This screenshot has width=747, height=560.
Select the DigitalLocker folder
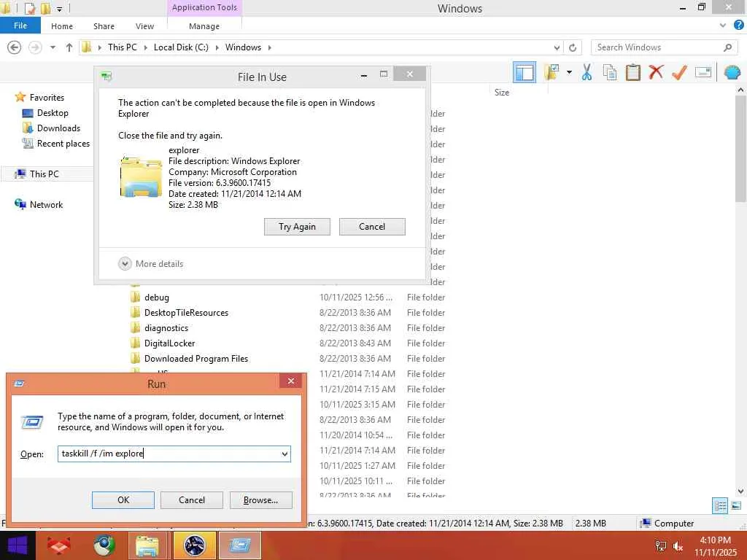click(169, 343)
